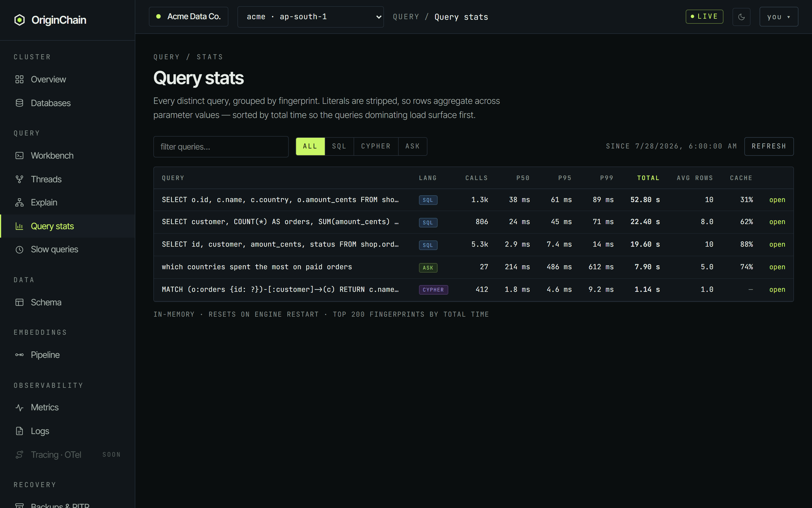Viewport: 812px width, 508px height.
Task: Click the 612 ms P99 value
Action: coord(601,267)
